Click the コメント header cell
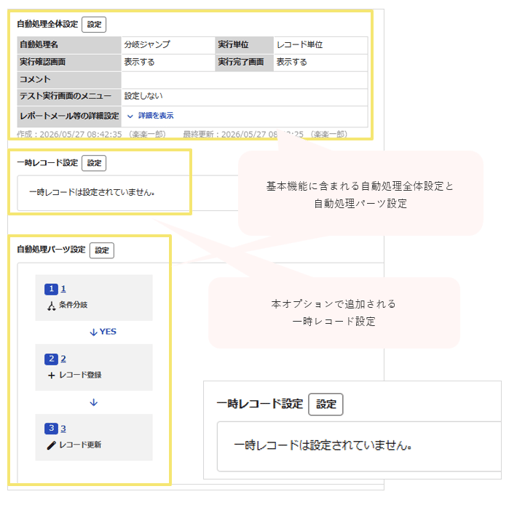 point(69,80)
